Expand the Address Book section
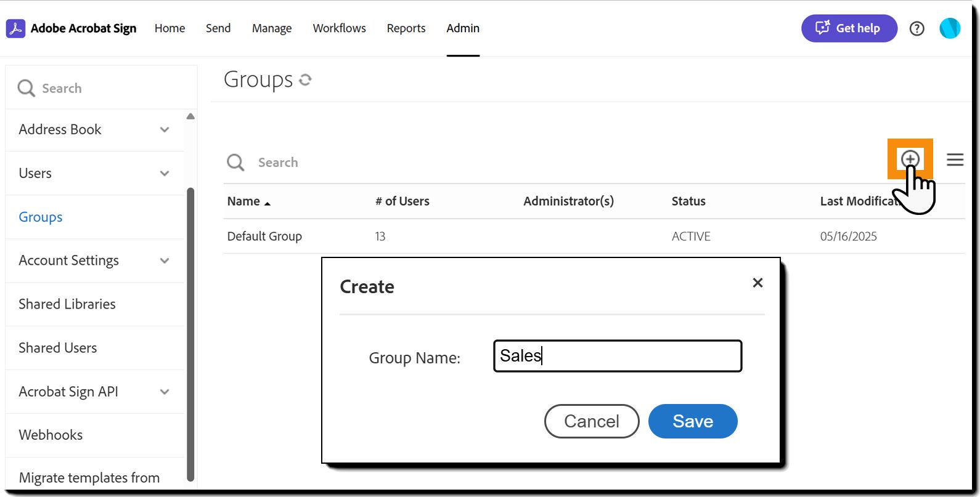The image size is (980, 497). pos(165,130)
